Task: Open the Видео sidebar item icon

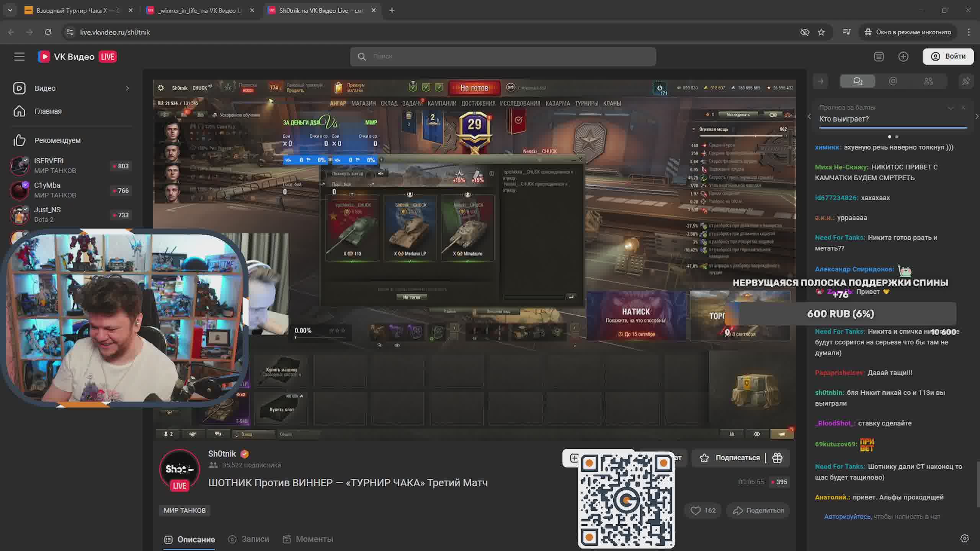Action: tap(19, 88)
